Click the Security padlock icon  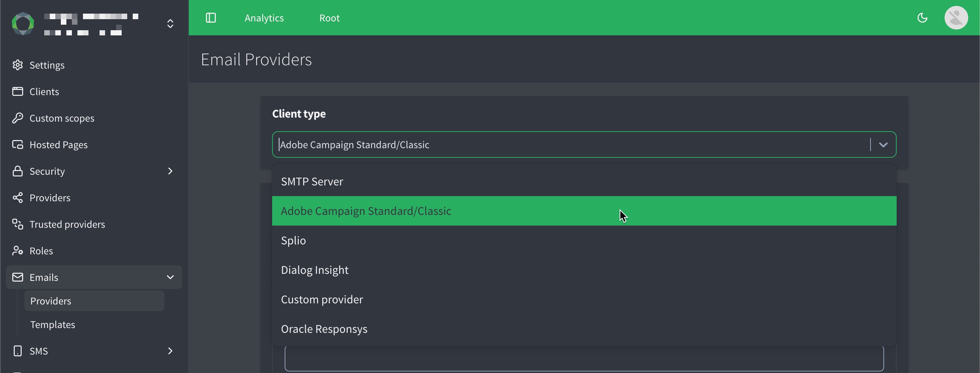pyautogui.click(x=17, y=171)
